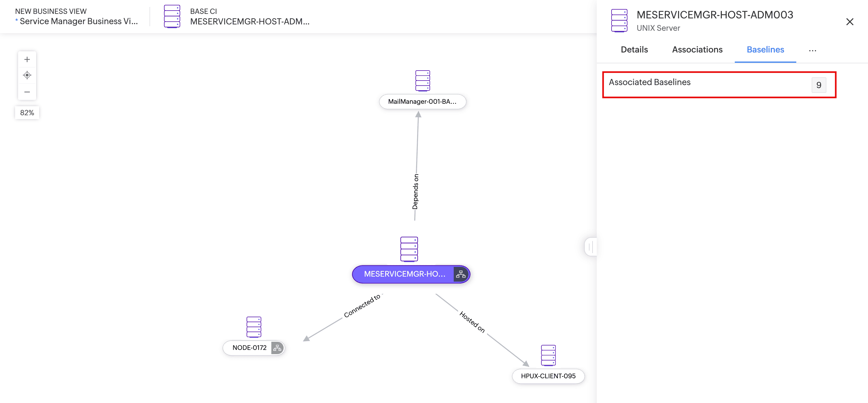Image resolution: width=868 pixels, height=403 pixels.
Task: Select the HPUX-CLIENT-095 node label
Action: tap(548, 376)
